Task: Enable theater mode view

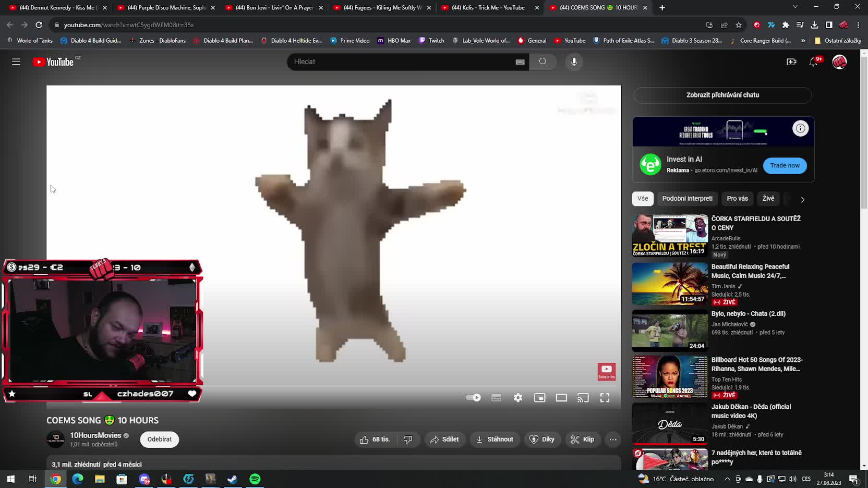Action: (561, 398)
